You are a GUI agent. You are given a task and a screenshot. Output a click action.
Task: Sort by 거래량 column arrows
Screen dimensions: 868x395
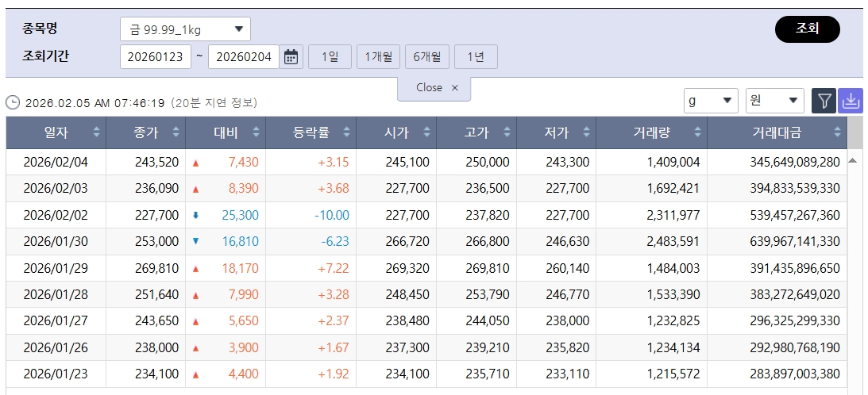(697, 132)
